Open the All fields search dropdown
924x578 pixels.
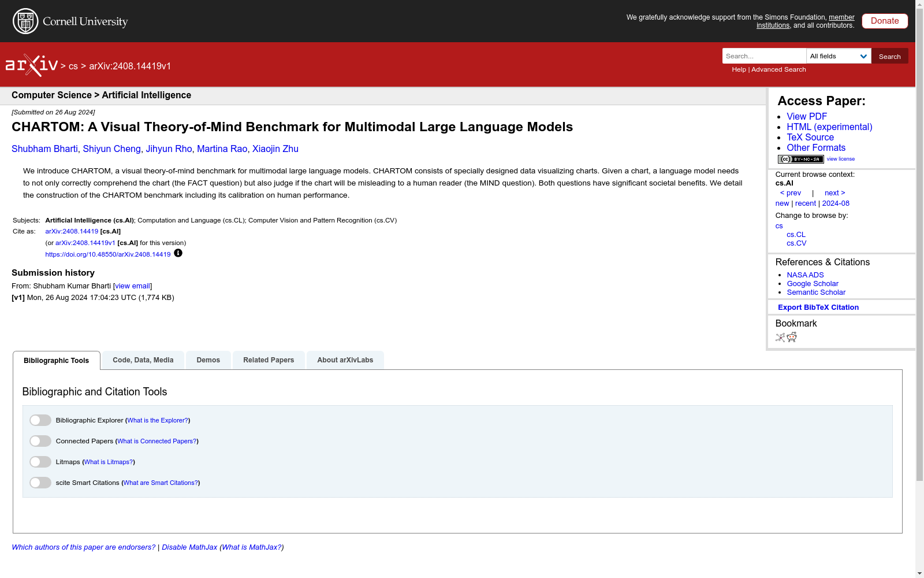click(x=839, y=56)
